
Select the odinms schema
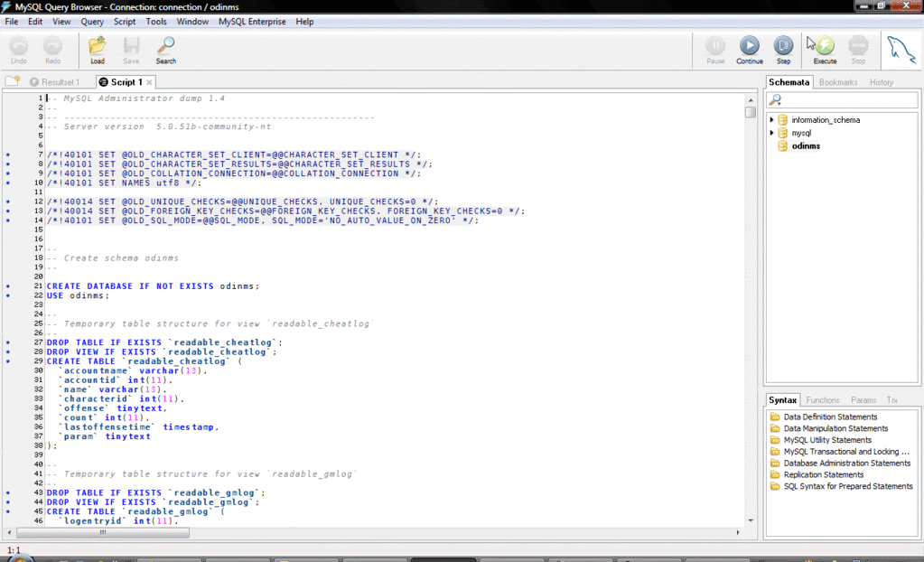(805, 145)
